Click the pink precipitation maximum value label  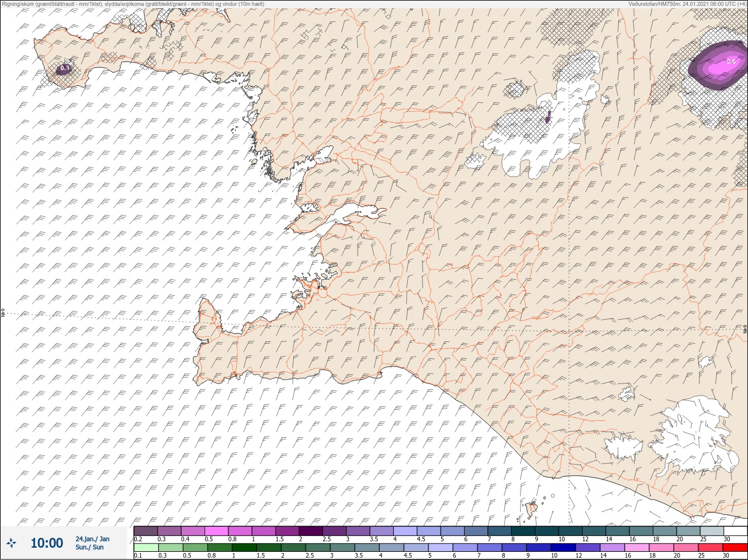[731, 61]
